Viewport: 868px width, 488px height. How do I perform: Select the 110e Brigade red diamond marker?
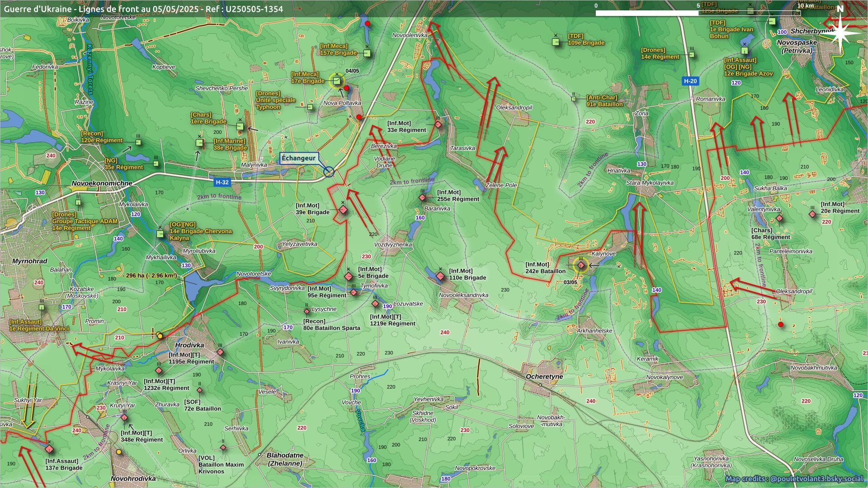(440, 276)
